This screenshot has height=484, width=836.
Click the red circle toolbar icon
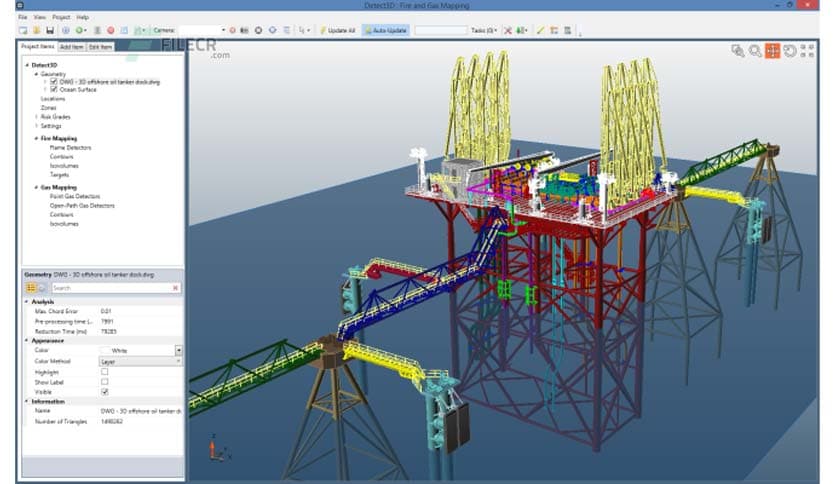coord(111,30)
